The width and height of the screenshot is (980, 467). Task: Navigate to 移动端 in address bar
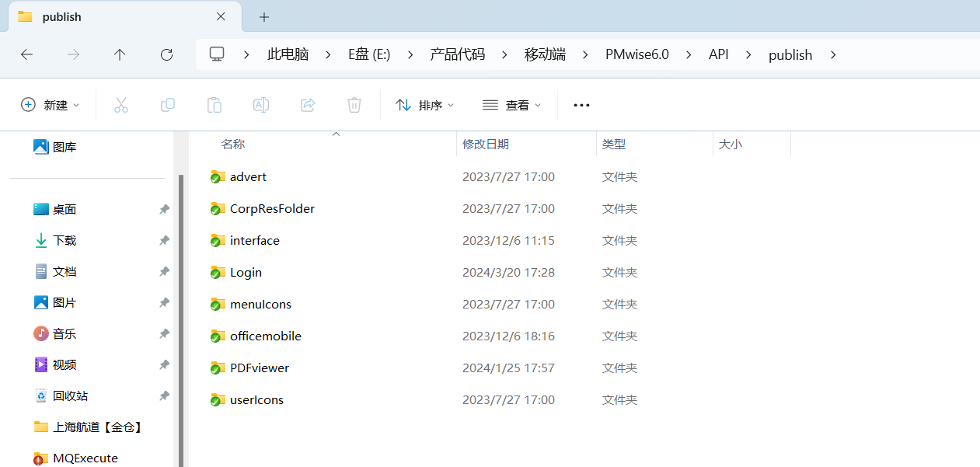(x=545, y=54)
